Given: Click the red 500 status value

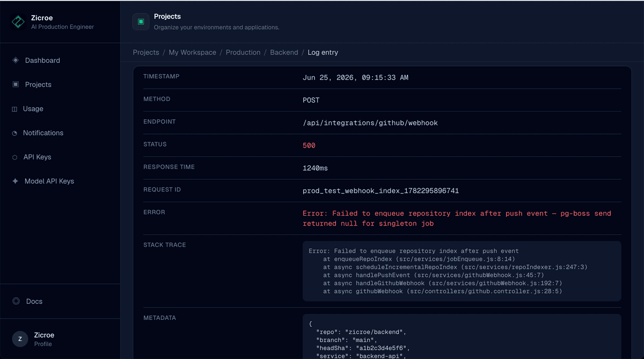Looking at the screenshot, I should (309, 145).
